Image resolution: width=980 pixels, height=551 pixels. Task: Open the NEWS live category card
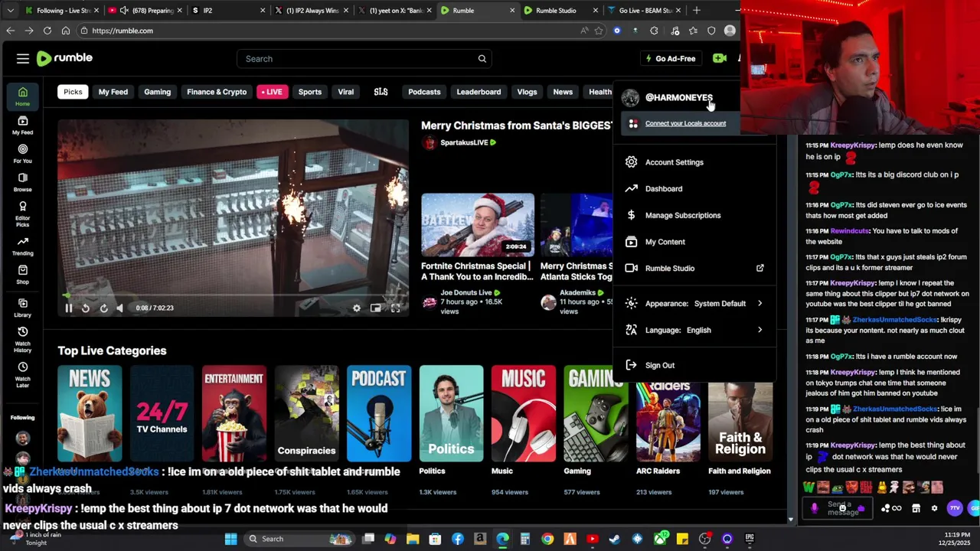pos(90,413)
